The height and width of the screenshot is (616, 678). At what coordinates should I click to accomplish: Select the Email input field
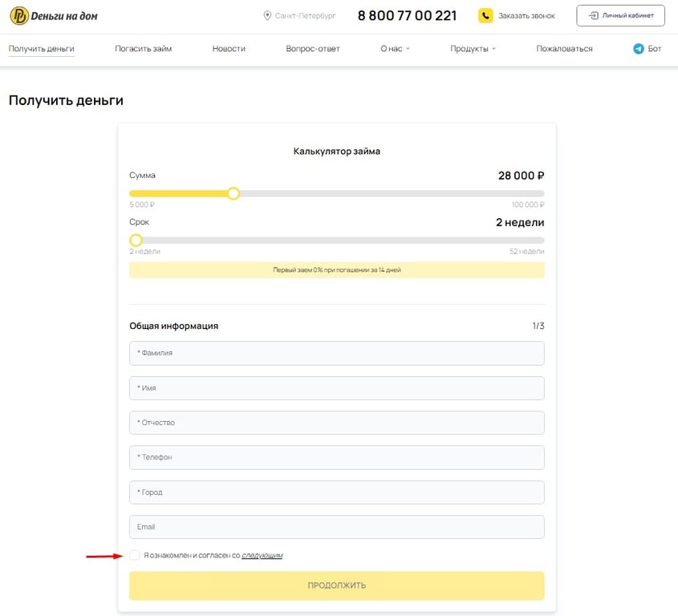(x=336, y=527)
